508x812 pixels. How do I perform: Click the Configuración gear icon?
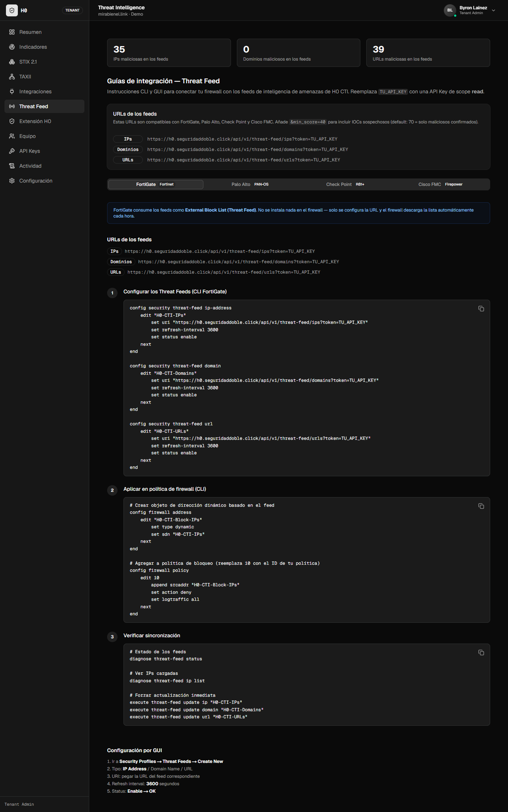(12, 181)
